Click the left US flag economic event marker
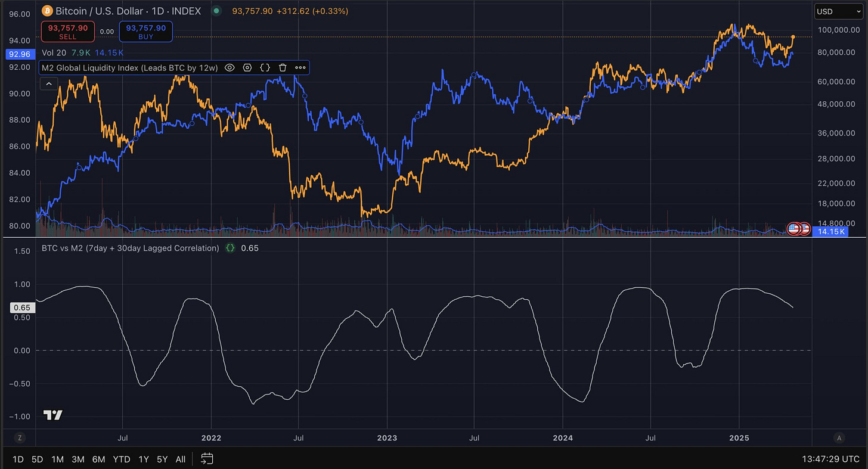 point(794,229)
